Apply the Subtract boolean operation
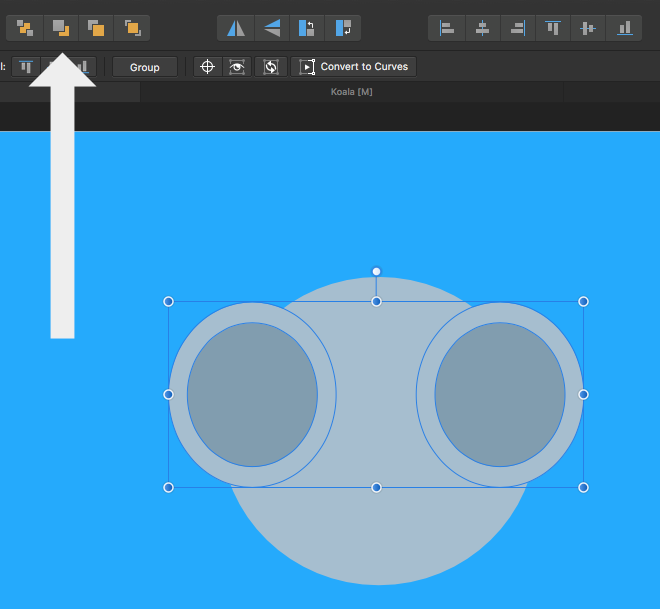 (x=61, y=28)
